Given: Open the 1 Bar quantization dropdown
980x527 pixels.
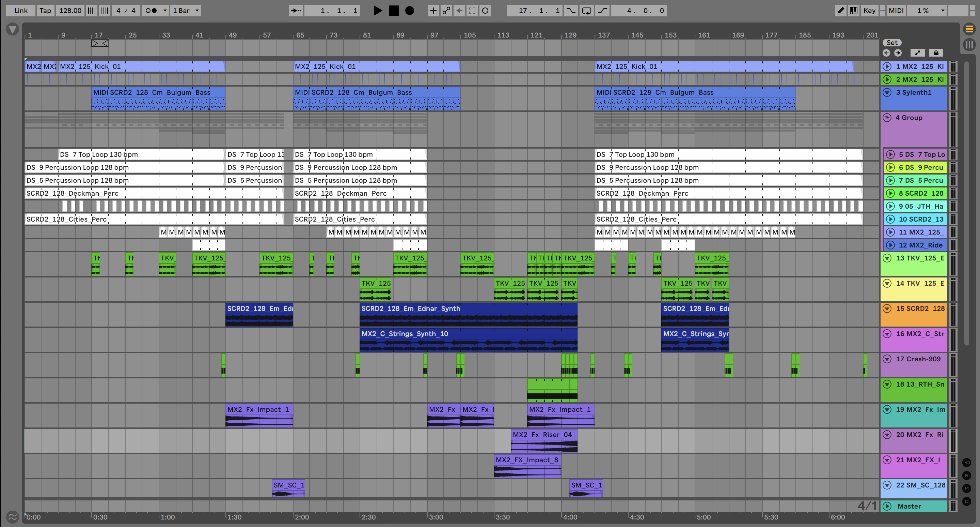Looking at the screenshot, I should 186,11.
